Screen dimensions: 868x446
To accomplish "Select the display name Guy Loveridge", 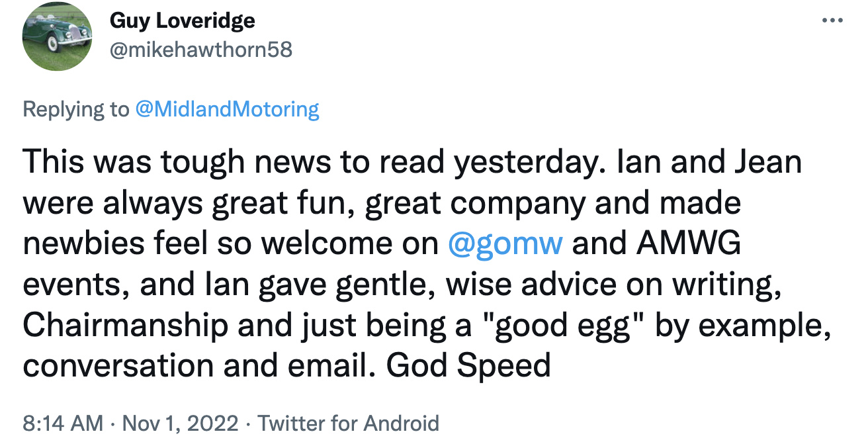I will click(183, 20).
